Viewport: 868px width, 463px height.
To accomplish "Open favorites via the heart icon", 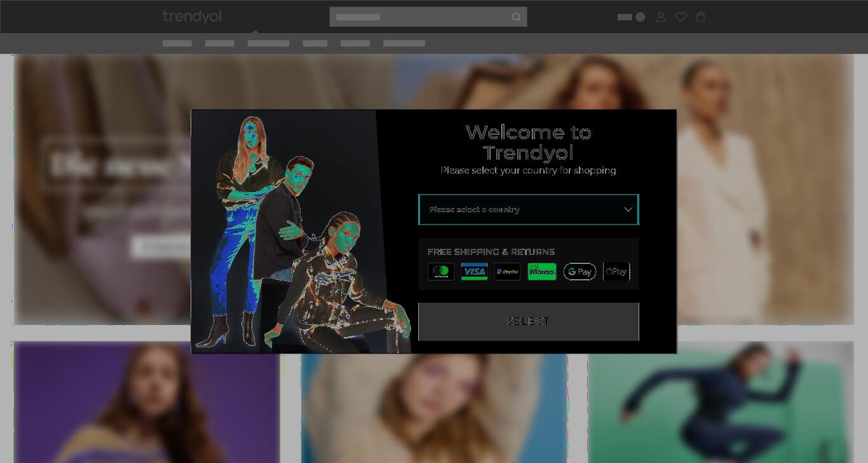I will [x=681, y=17].
